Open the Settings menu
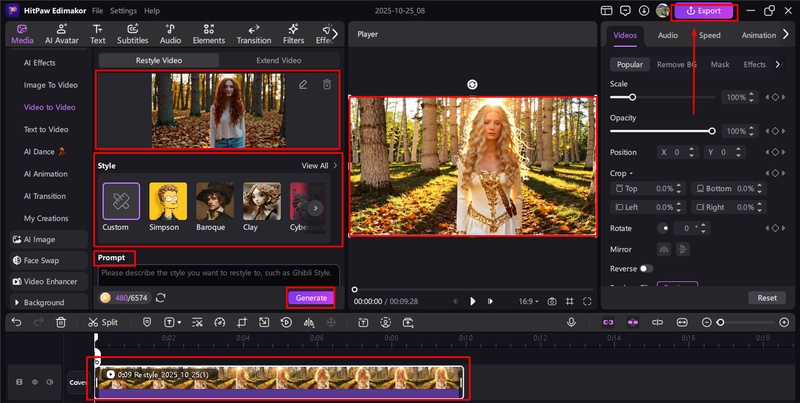Viewport: 800px width, 403px height. tap(123, 10)
